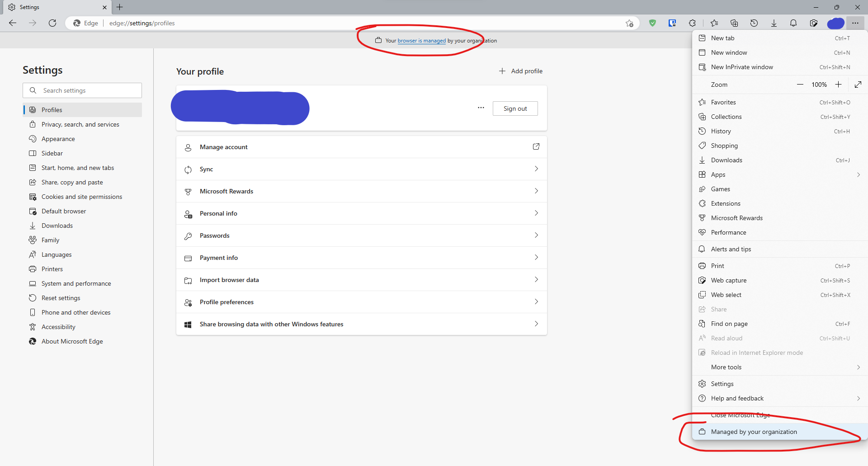Select New InPrivate window from the menu
The image size is (868, 466).
pos(779,67)
